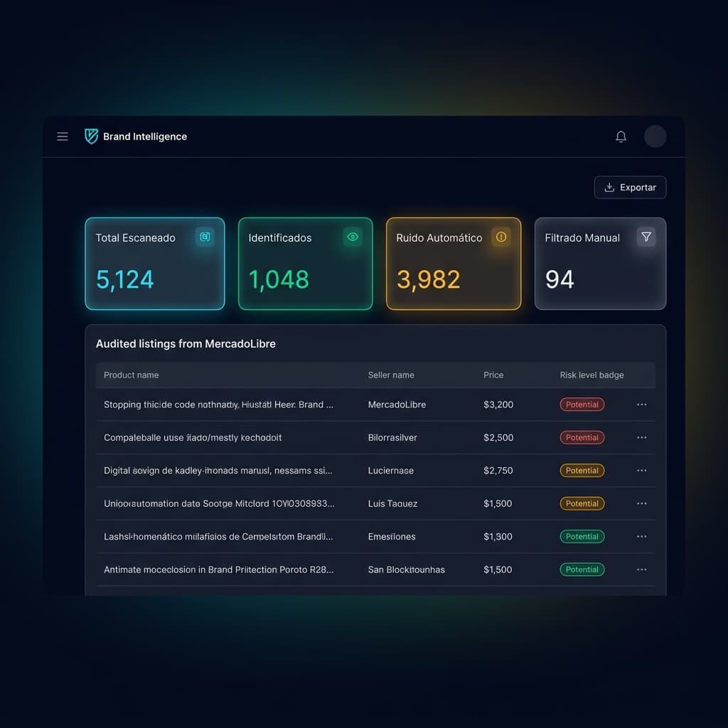Click the price $3,200
This screenshot has height=728, width=728.
498,405
